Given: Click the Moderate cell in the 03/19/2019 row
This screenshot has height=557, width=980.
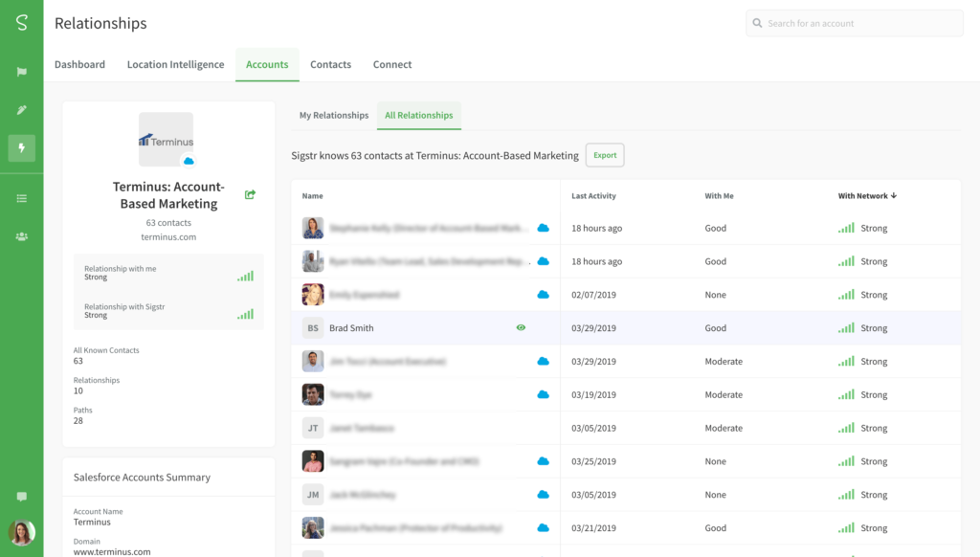Looking at the screenshot, I should tap(724, 394).
